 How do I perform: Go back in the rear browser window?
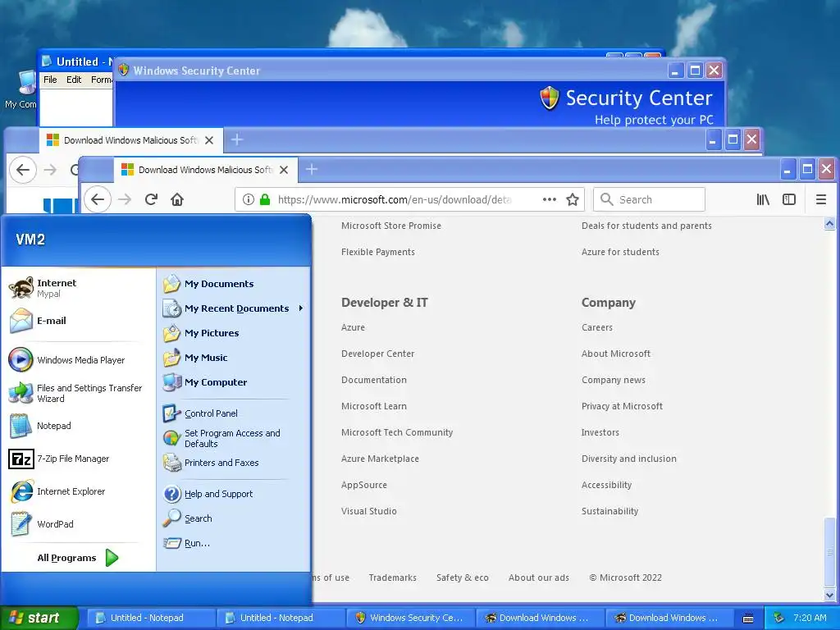pos(23,170)
